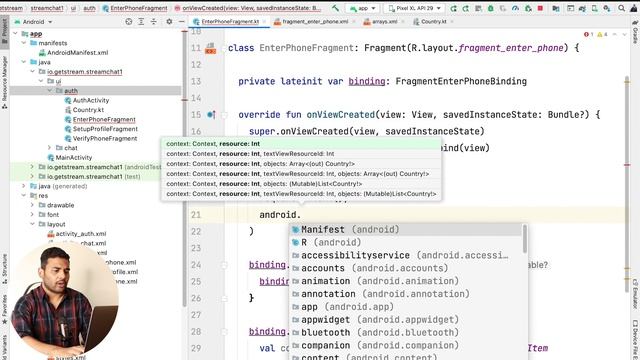640x360 pixels.
Task: Open MainActivity in project tree
Action: 70,158
